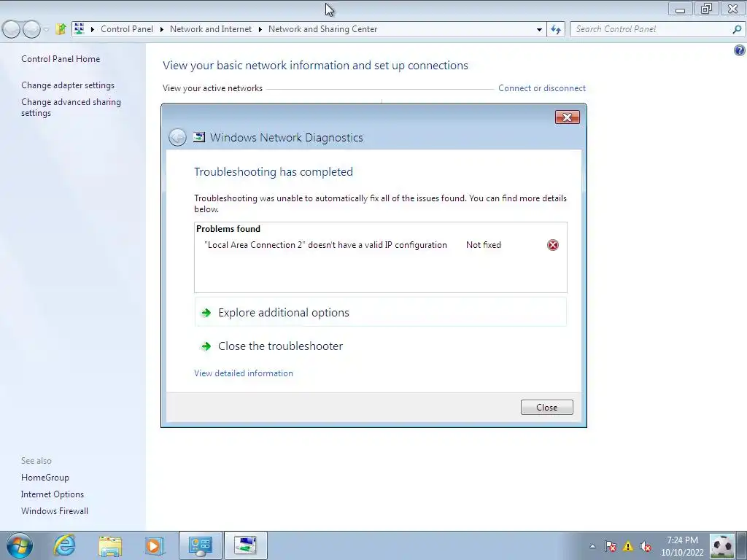Open Control Panel Home link
747x560 pixels.
[61, 59]
